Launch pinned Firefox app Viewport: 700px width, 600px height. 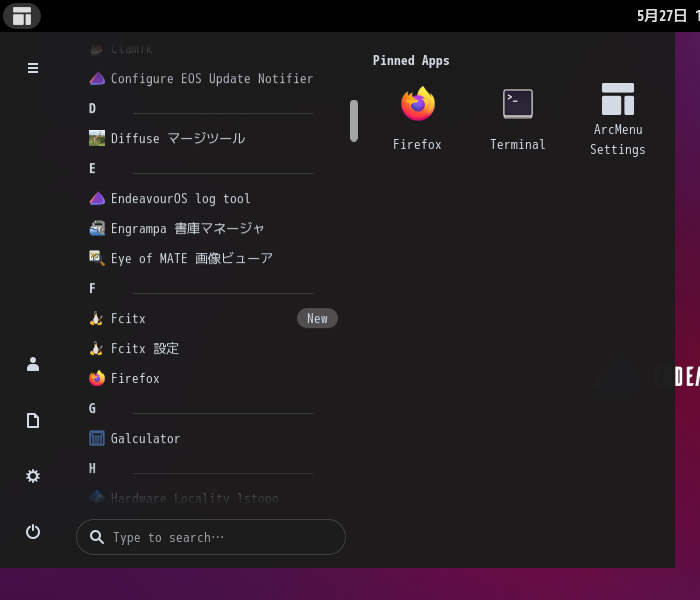[x=417, y=119]
